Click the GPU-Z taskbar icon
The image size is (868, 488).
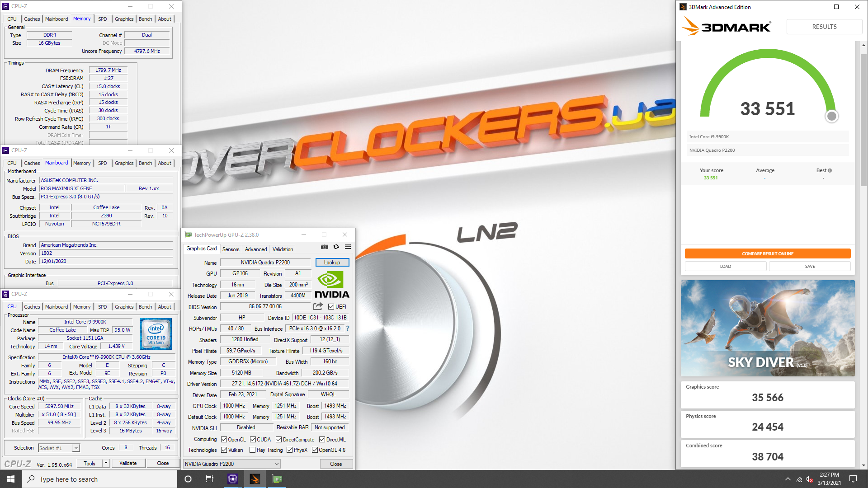click(277, 479)
